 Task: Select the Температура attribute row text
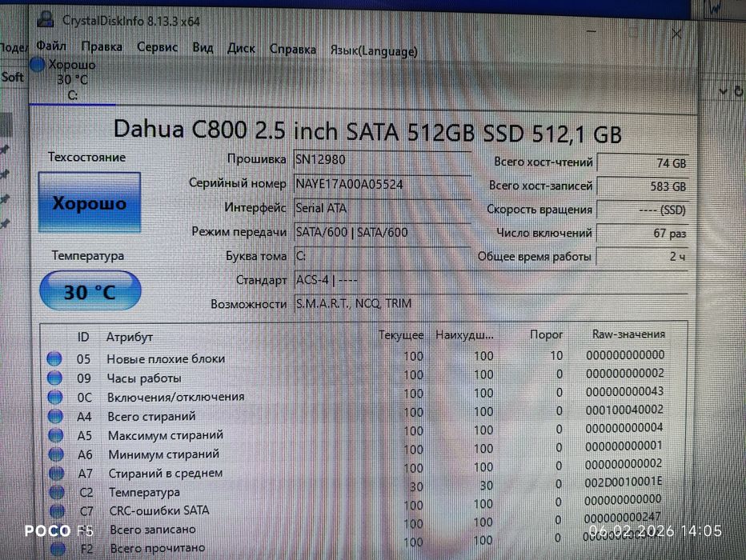[x=144, y=492]
